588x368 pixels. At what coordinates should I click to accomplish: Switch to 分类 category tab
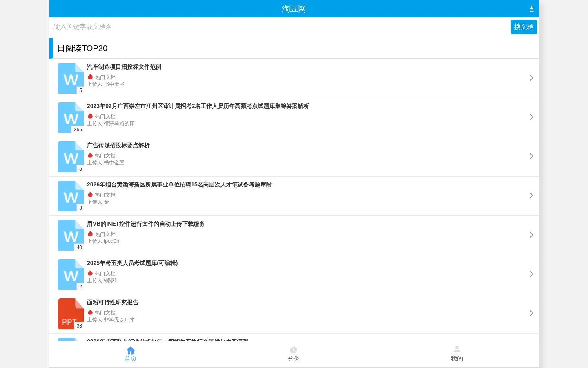pyautogui.click(x=294, y=354)
